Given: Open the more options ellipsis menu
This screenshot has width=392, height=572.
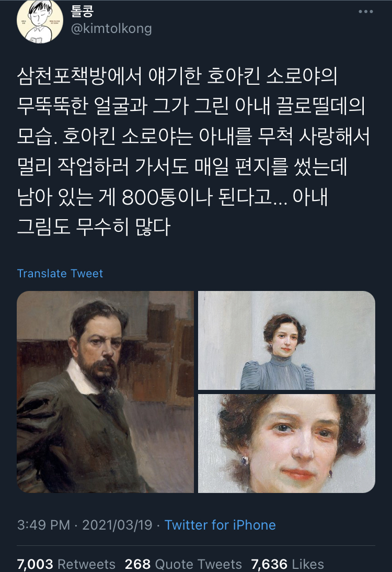Looking at the screenshot, I should [x=365, y=12].
